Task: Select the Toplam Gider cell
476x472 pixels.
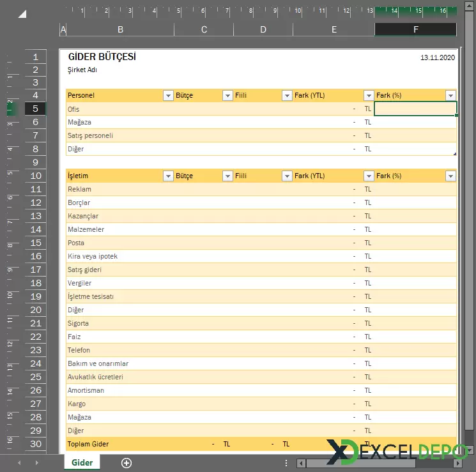Action: 88,444
